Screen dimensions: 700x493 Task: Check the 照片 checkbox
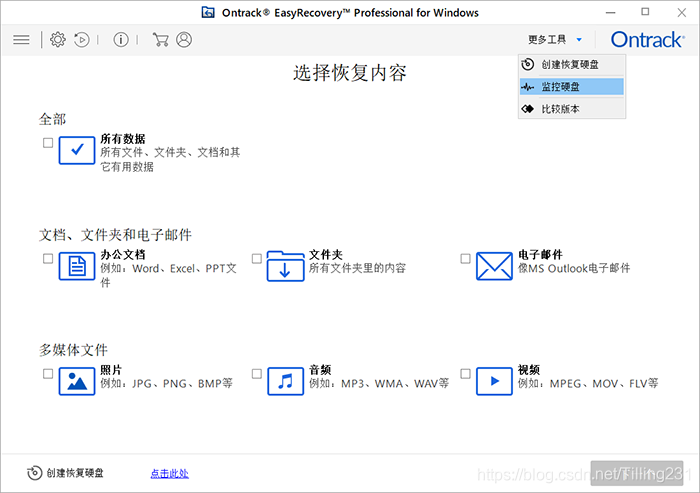pos(48,374)
